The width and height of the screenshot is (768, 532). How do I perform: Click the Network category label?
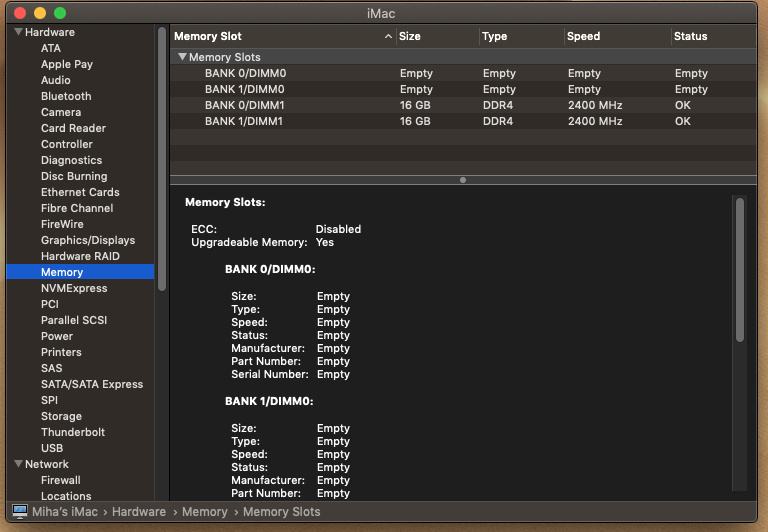[47, 463]
